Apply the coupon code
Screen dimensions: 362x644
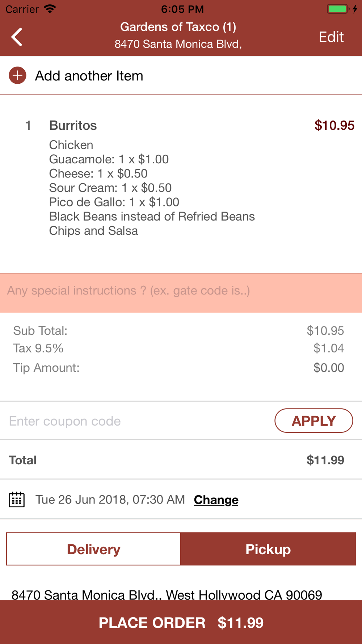(313, 421)
